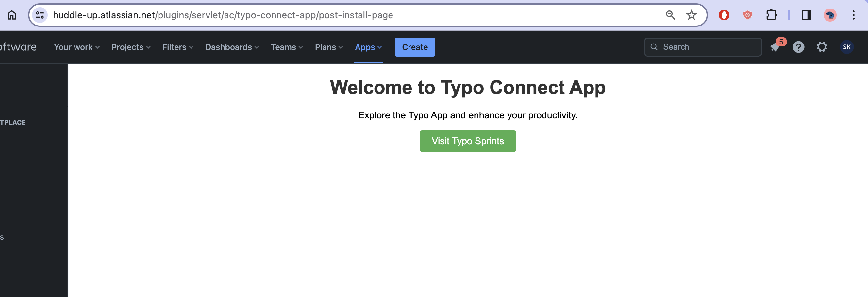Click the Visit Typo Sprints button
This screenshot has height=297, width=868.
click(x=467, y=141)
